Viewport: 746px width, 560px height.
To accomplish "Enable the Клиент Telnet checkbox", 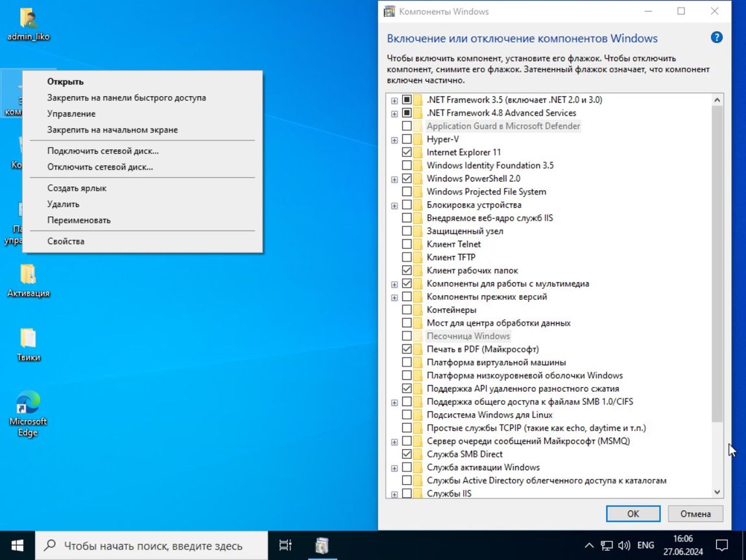I will (407, 244).
